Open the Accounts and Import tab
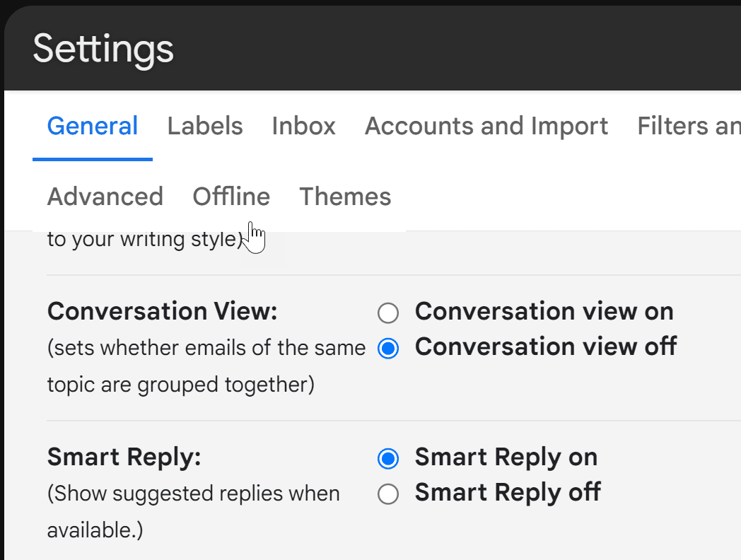 486,127
